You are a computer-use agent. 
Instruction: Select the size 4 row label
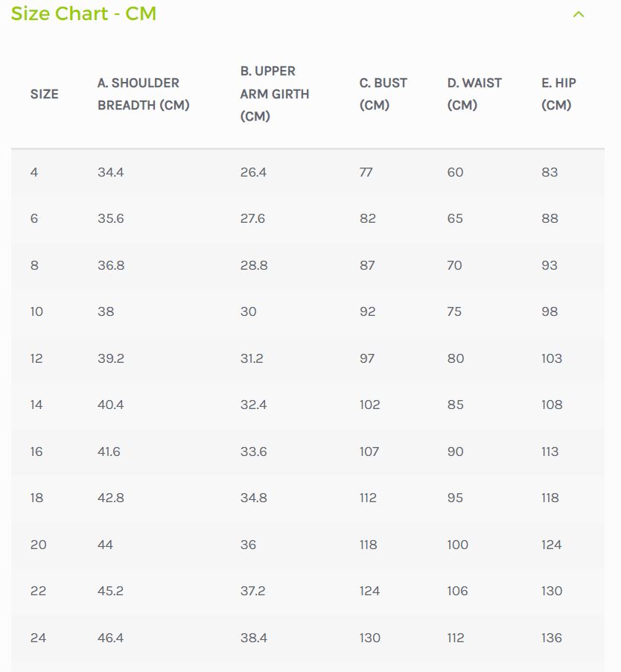34,172
